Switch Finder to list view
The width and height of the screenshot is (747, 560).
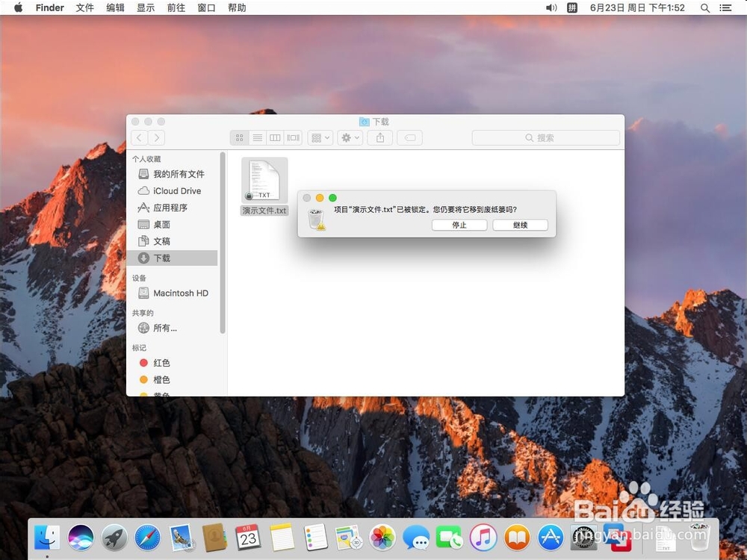pyautogui.click(x=257, y=137)
